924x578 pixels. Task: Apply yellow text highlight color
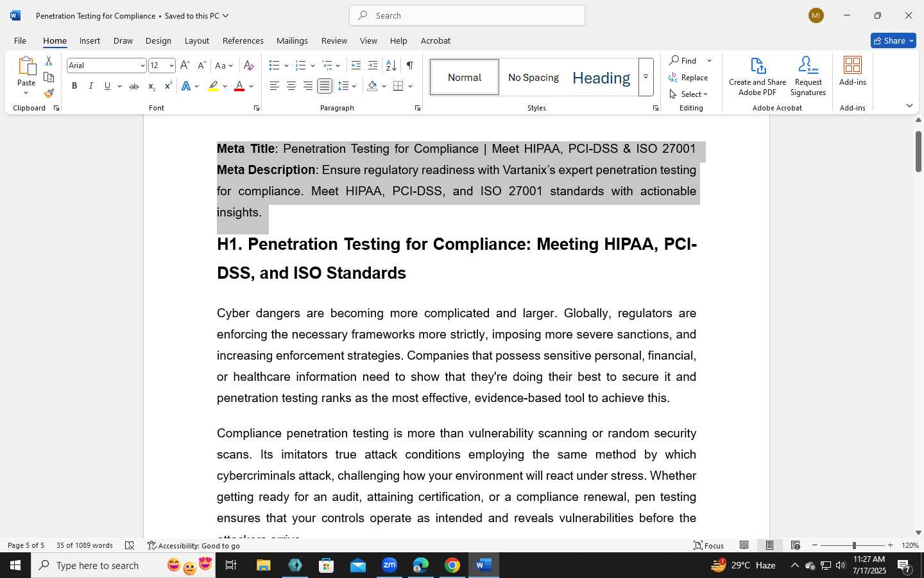(214, 86)
